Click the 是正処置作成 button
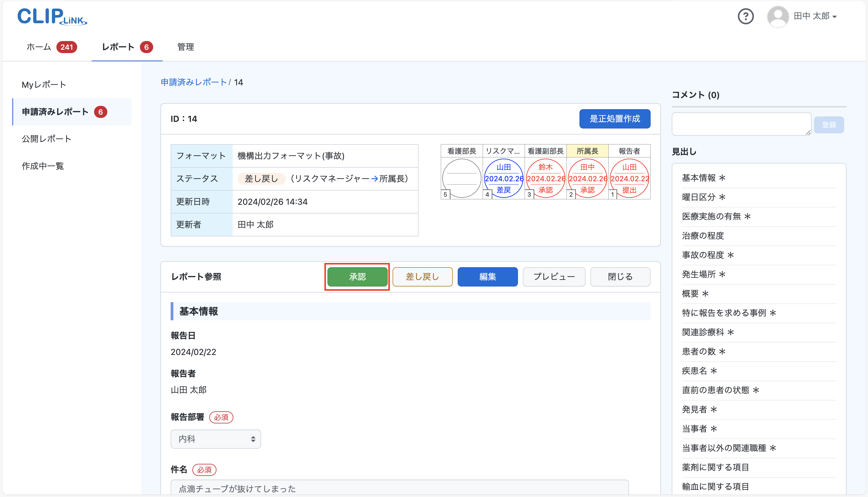868x497 pixels. [x=614, y=119]
